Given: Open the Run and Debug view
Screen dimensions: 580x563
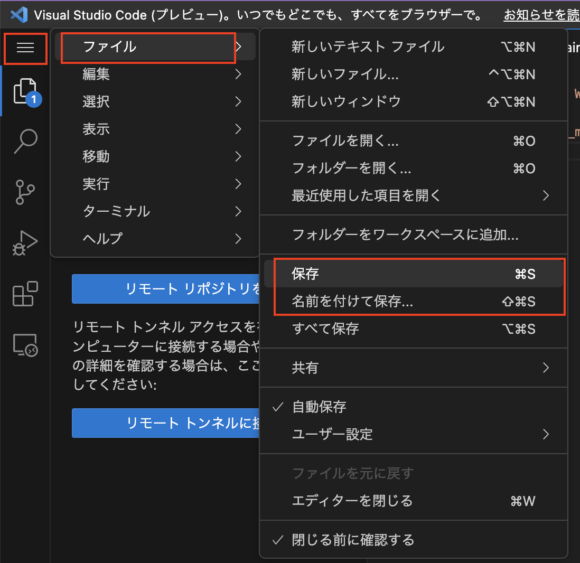Looking at the screenshot, I should coord(25,243).
